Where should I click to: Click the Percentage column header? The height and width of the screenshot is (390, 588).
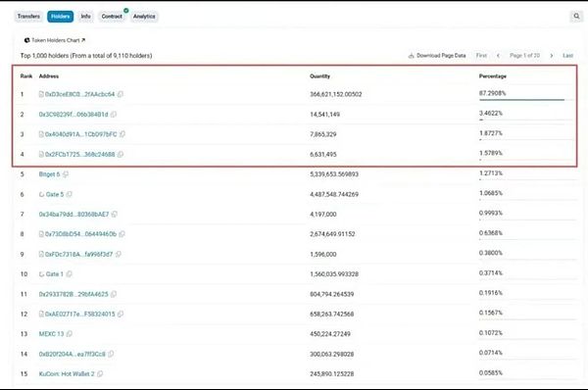coord(493,76)
